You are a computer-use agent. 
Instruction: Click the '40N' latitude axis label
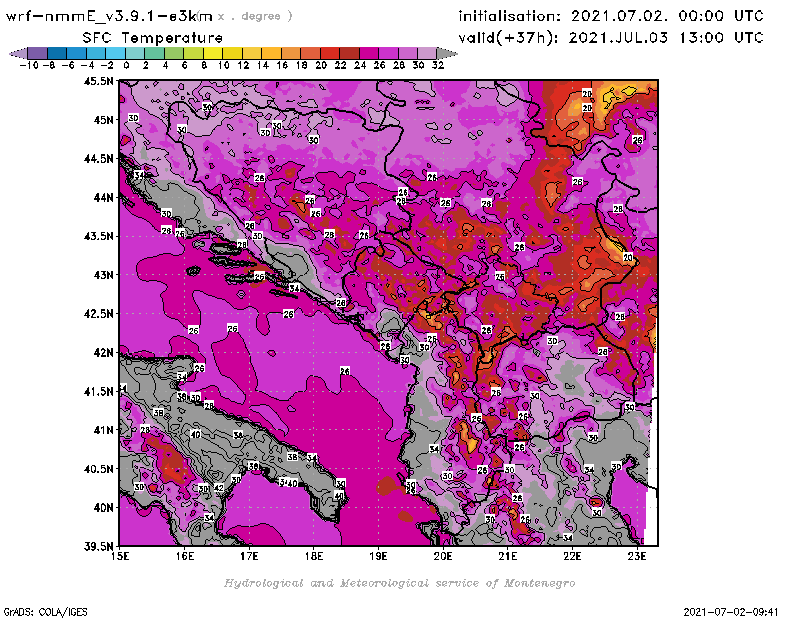pos(103,508)
